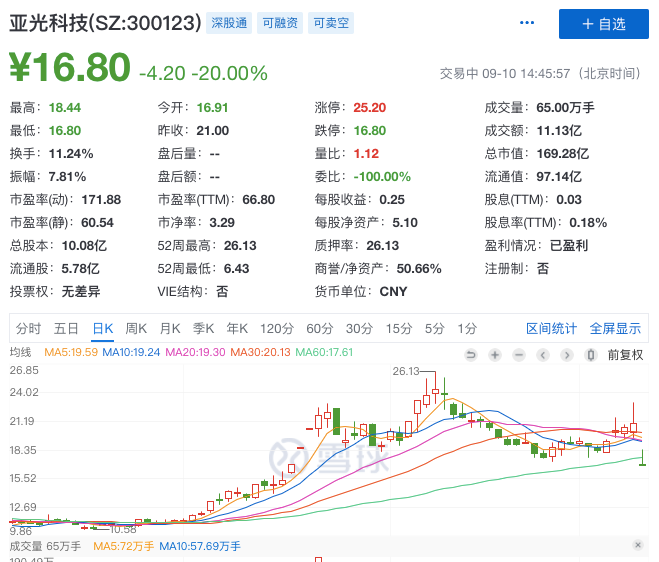Click the 涨停 limit-up value 25.20
The image size is (659, 562).
369,108
